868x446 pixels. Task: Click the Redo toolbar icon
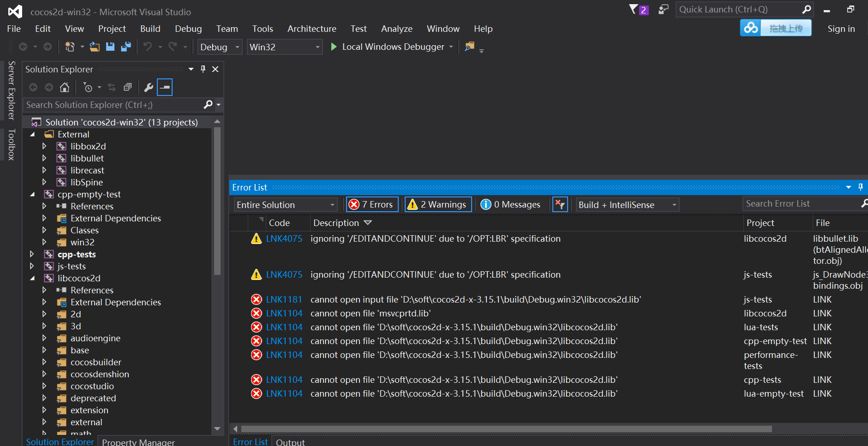coord(173,47)
